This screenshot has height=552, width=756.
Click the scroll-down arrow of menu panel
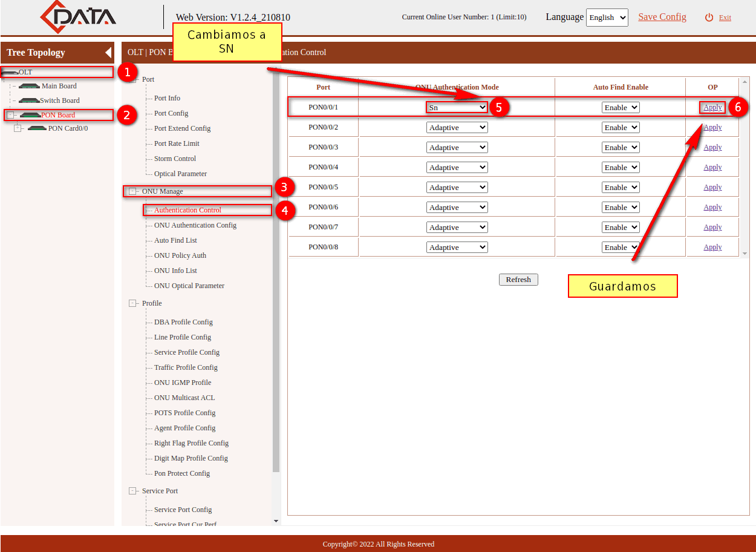pos(276,521)
